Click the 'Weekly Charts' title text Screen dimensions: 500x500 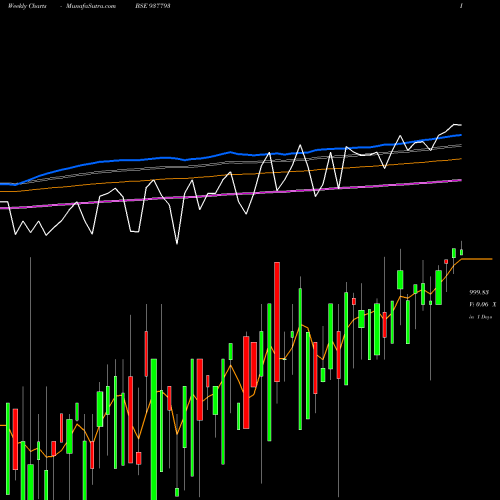tap(27, 6)
